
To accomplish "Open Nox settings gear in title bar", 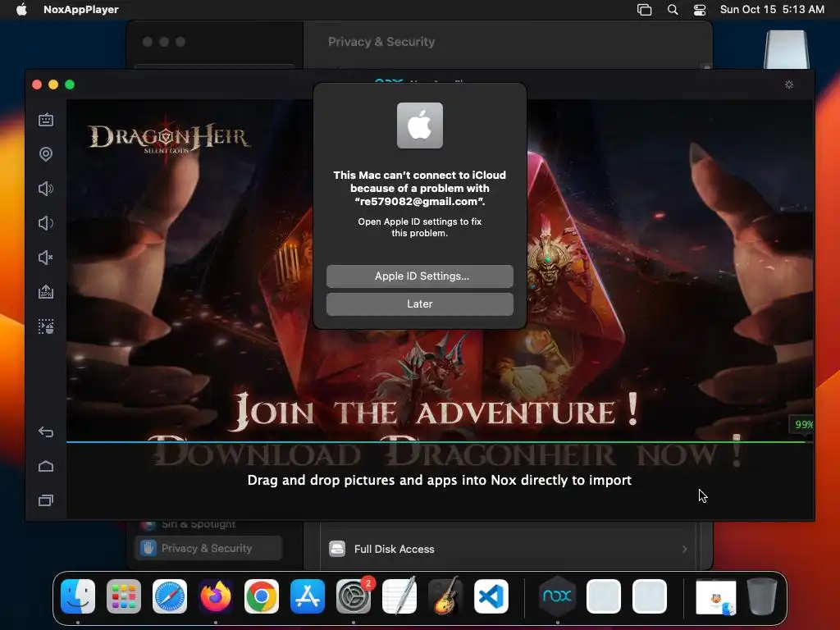I will (789, 84).
